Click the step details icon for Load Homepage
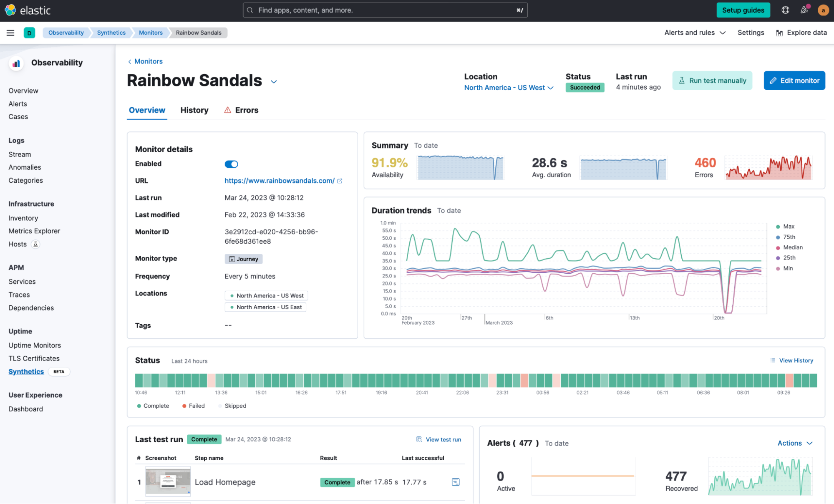 click(x=456, y=482)
